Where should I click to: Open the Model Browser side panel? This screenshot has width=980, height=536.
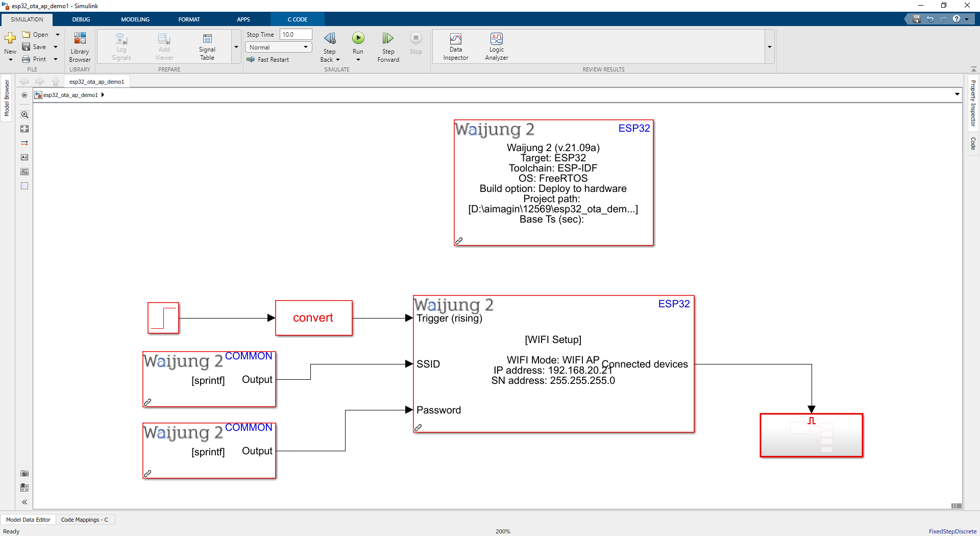(x=7, y=99)
